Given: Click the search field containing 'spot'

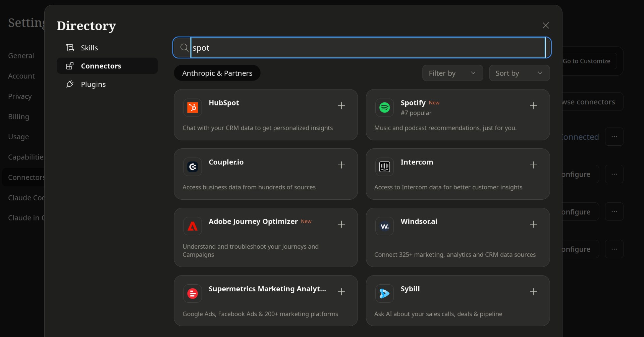Looking at the screenshot, I should tap(367, 48).
